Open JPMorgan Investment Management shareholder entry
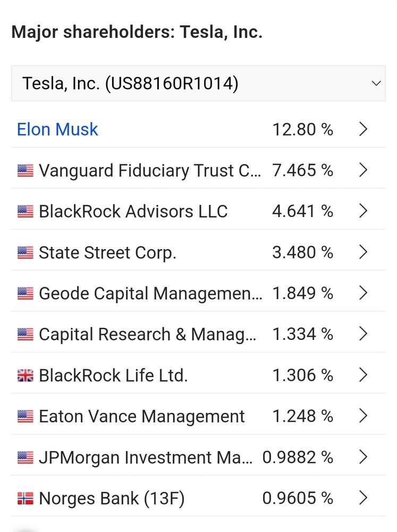Screen dimensions: 397x532 (146, 458)
